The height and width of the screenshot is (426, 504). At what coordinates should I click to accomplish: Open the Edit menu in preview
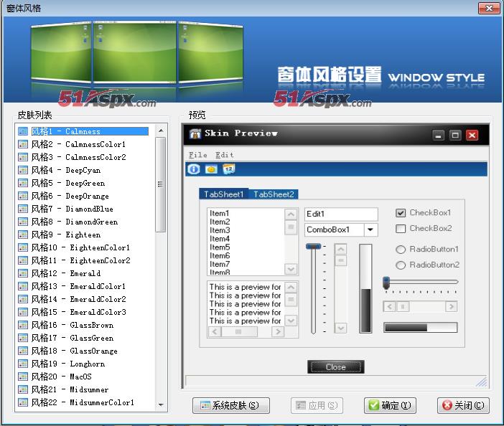pyautogui.click(x=224, y=155)
